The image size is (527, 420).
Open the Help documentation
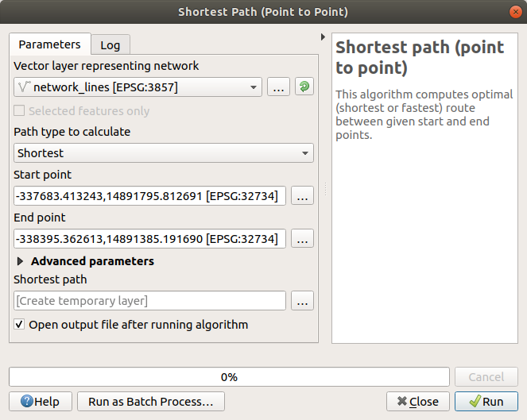[40, 402]
